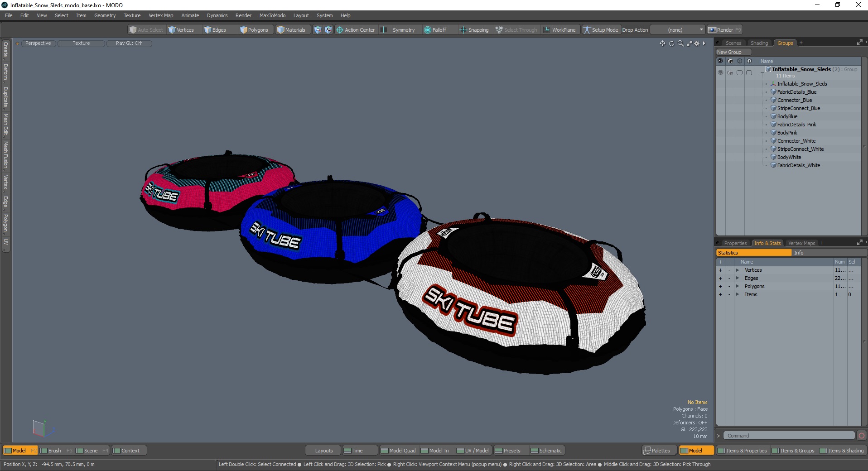Toggle Select Through mode
This screenshot has width=868, height=471.
tap(516, 30)
